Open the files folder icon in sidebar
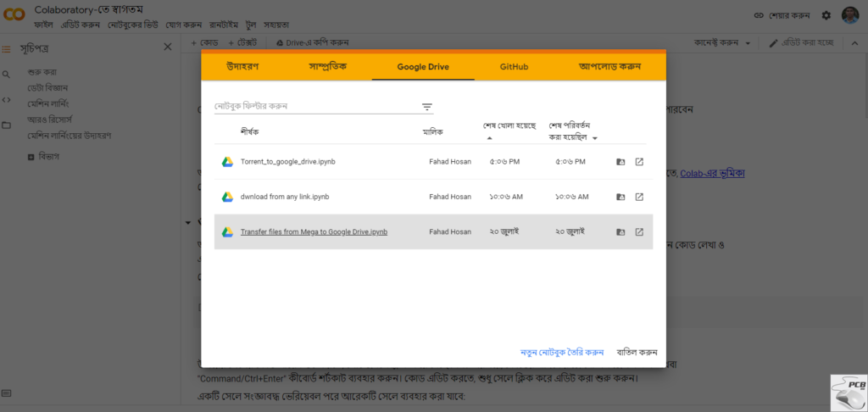 tap(7, 125)
